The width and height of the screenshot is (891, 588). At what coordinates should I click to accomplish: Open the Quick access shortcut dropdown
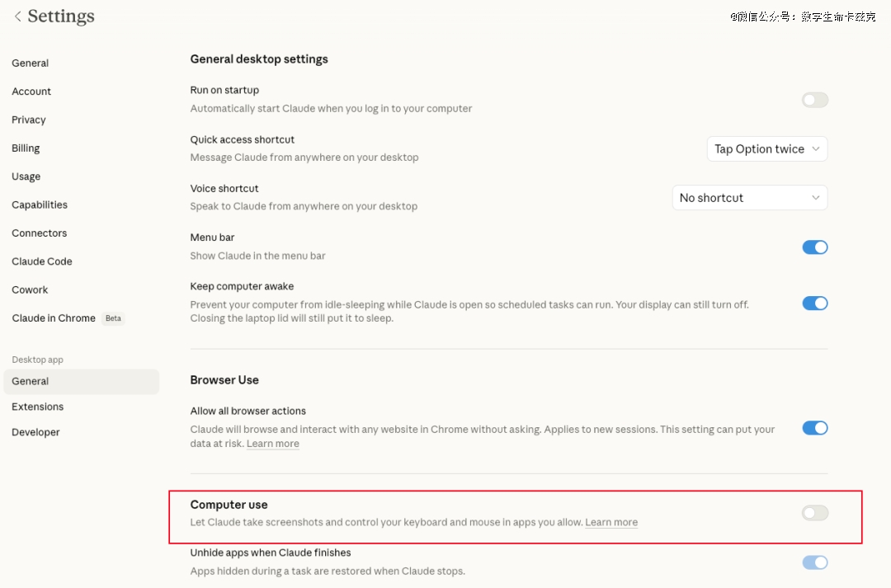(x=767, y=149)
